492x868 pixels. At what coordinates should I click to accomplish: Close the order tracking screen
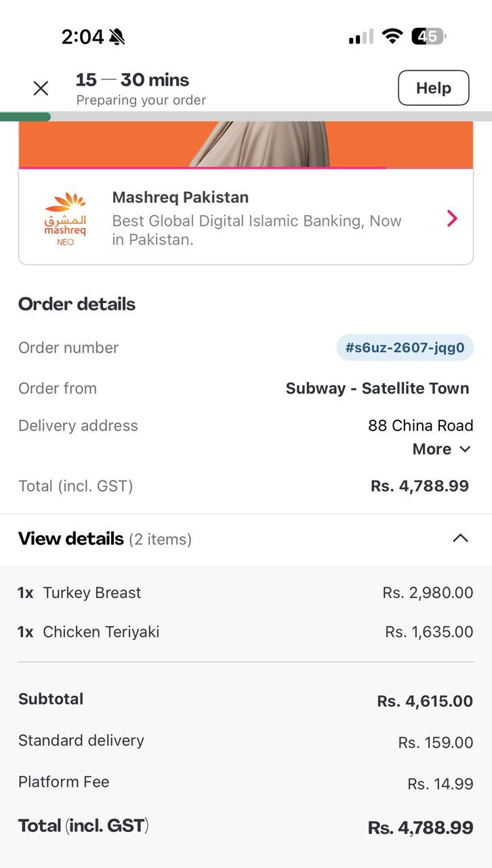[x=41, y=88]
